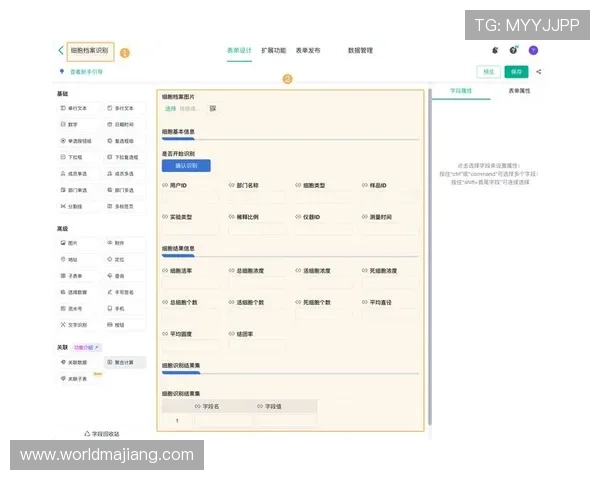This screenshot has width=600, height=480.
Task: Add a 下拉复选框 field widget
Action: click(x=125, y=157)
